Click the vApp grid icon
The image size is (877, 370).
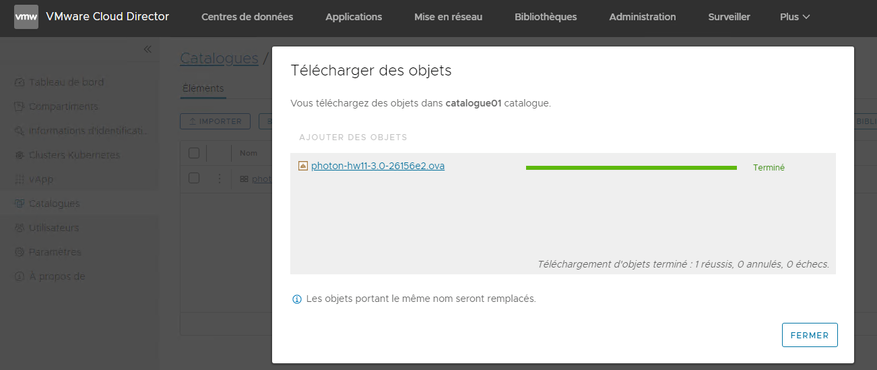(19, 179)
